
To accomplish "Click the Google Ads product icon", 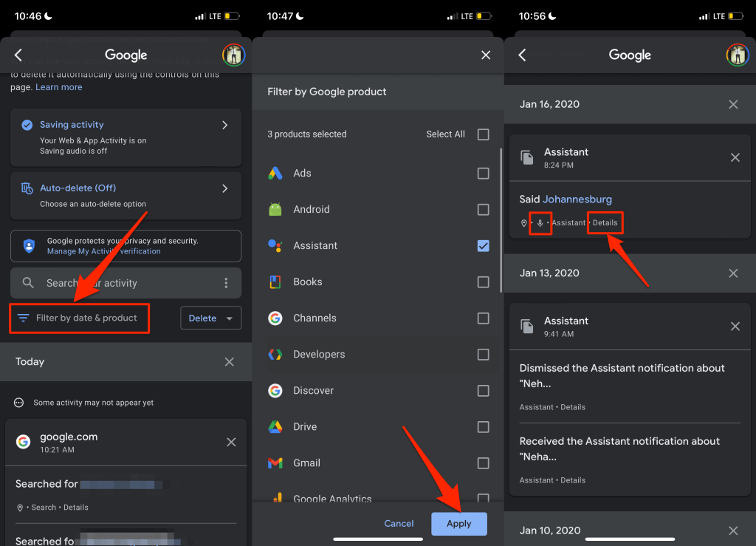I will coord(275,174).
